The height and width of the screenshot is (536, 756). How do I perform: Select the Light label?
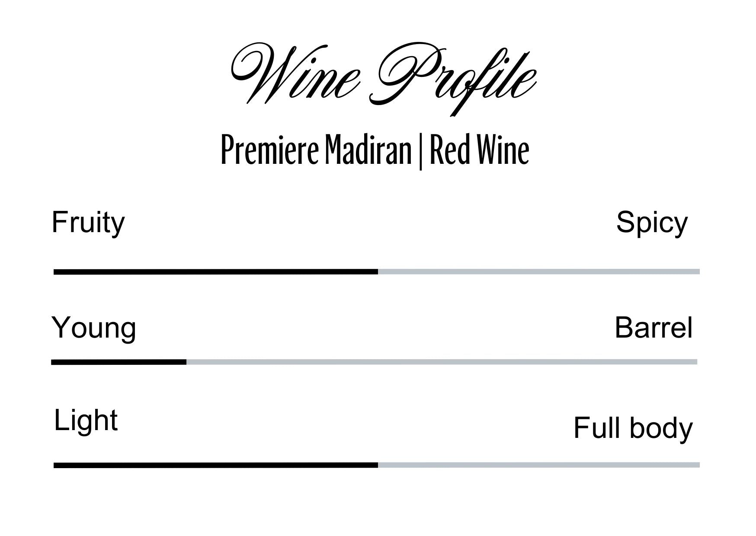coord(86,421)
